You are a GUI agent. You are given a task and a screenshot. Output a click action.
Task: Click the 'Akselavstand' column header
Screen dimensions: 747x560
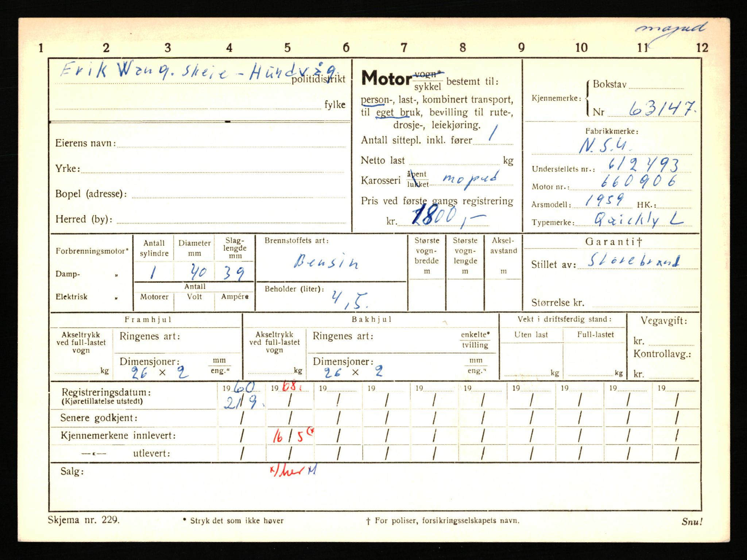503,246
